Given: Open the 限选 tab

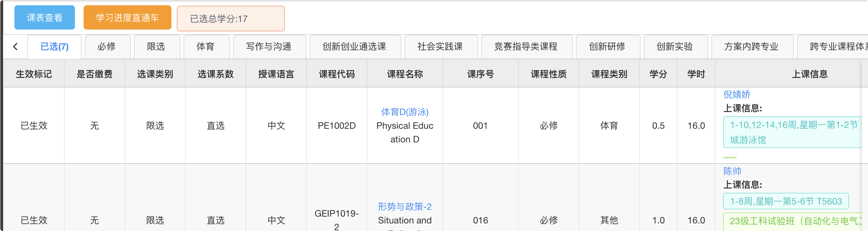Looking at the screenshot, I should (x=156, y=47).
